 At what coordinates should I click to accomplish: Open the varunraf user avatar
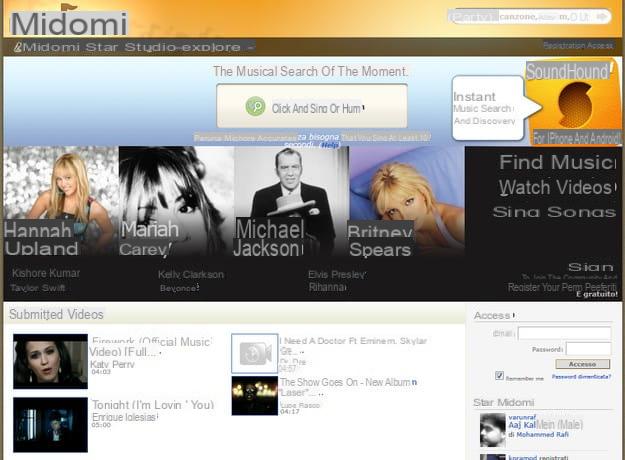click(493, 430)
